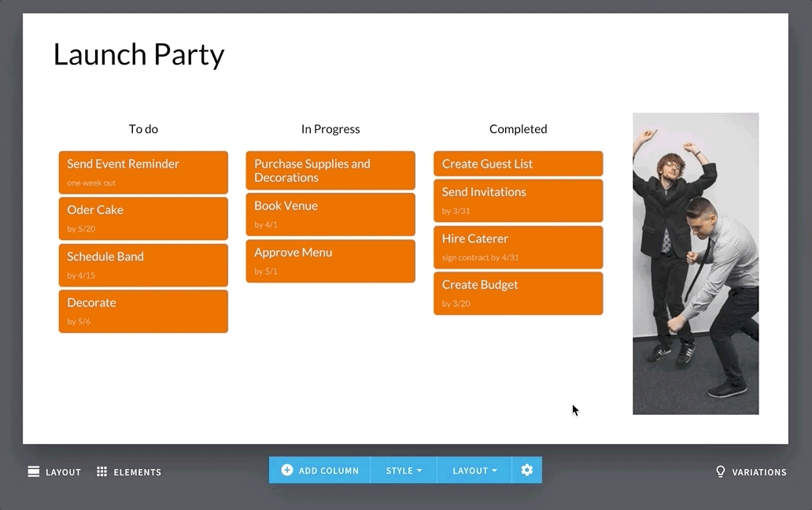The height and width of the screenshot is (510, 812).
Task: Click the plus icon for Add Column
Action: (x=287, y=470)
